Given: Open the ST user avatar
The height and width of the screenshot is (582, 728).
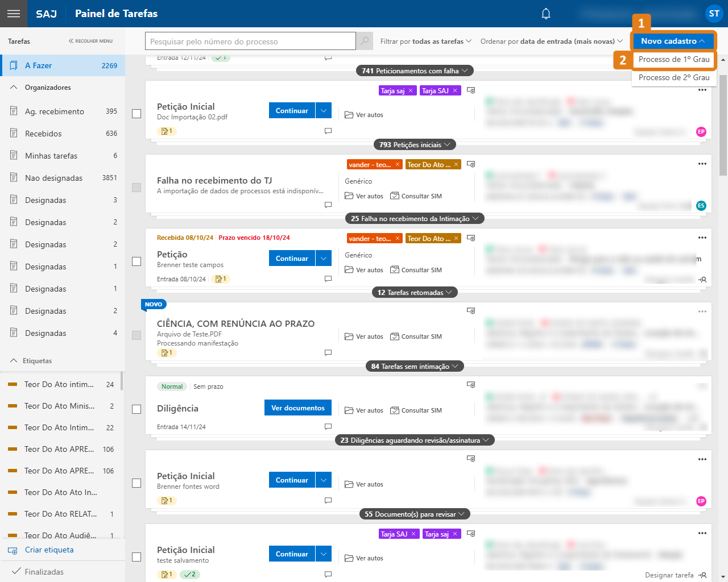Looking at the screenshot, I should [714, 14].
